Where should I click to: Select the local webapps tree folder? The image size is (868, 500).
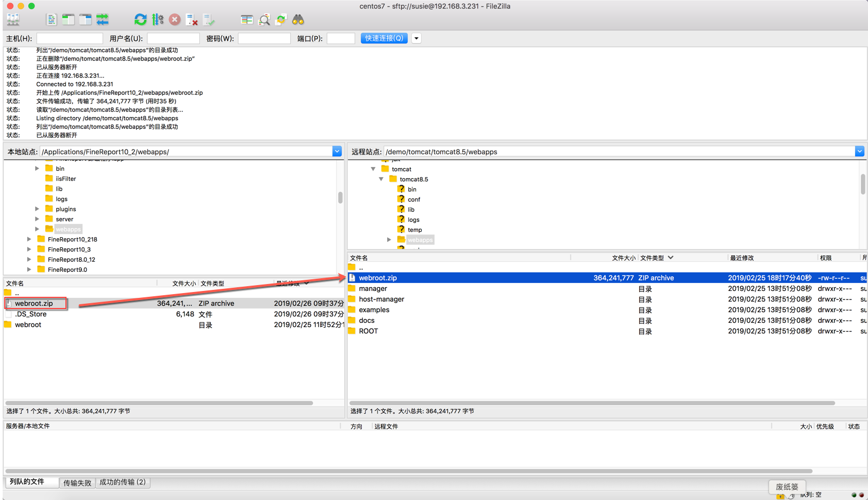tap(68, 229)
